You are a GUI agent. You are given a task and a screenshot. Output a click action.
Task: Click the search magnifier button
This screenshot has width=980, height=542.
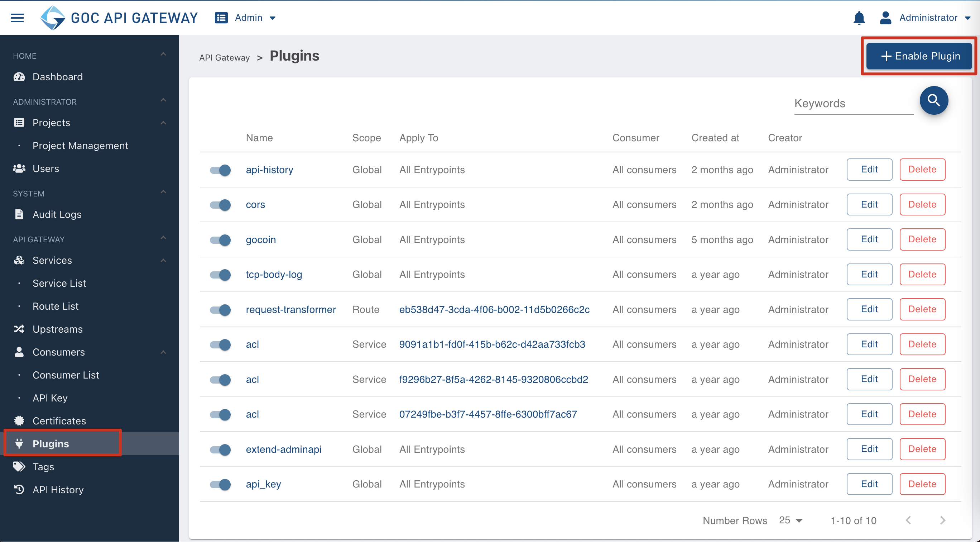click(933, 100)
